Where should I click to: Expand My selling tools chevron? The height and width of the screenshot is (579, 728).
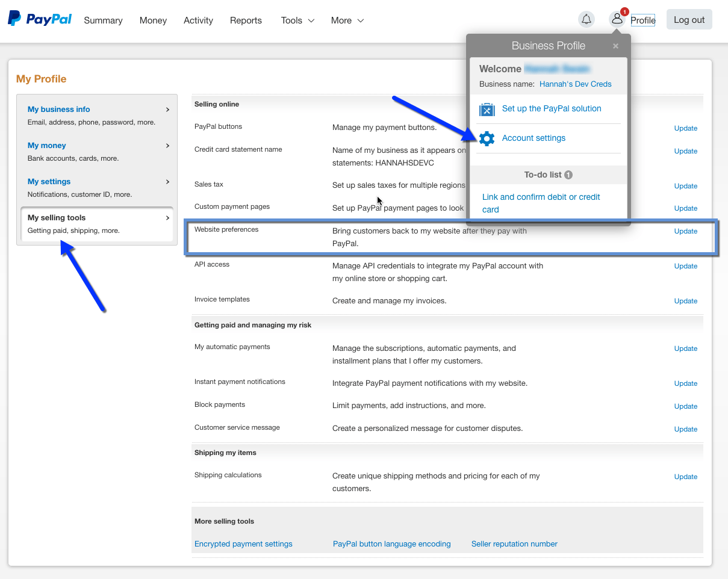pyautogui.click(x=167, y=218)
